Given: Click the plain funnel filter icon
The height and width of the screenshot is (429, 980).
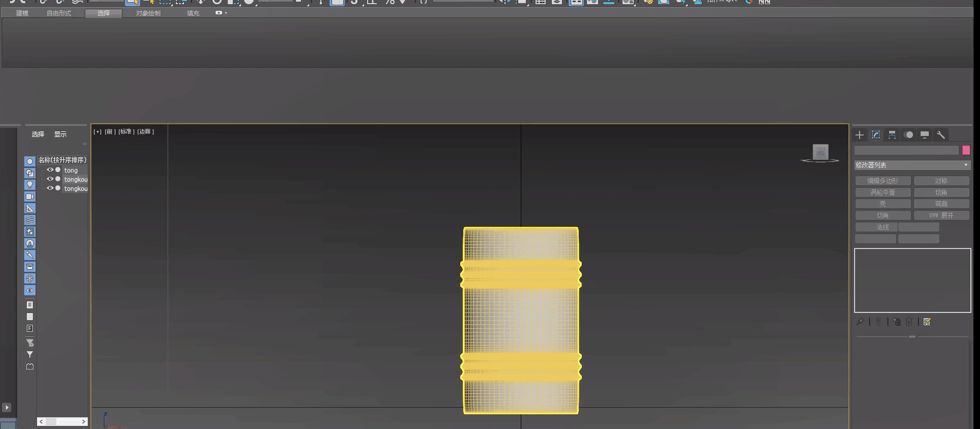Looking at the screenshot, I should tap(30, 355).
